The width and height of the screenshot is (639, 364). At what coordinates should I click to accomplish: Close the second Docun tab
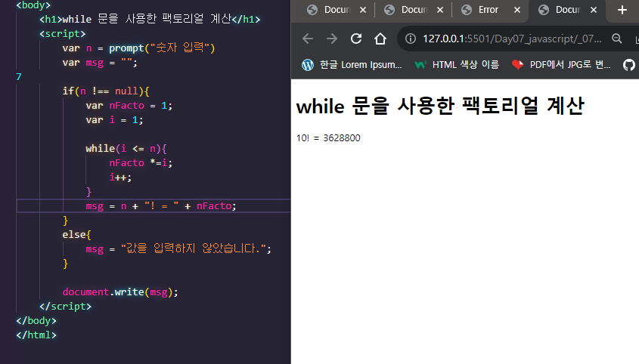coord(440,10)
